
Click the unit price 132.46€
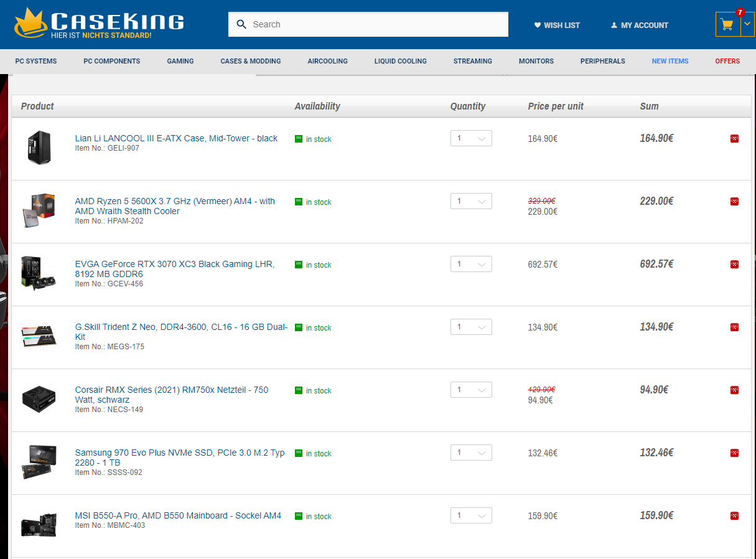pos(543,453)
